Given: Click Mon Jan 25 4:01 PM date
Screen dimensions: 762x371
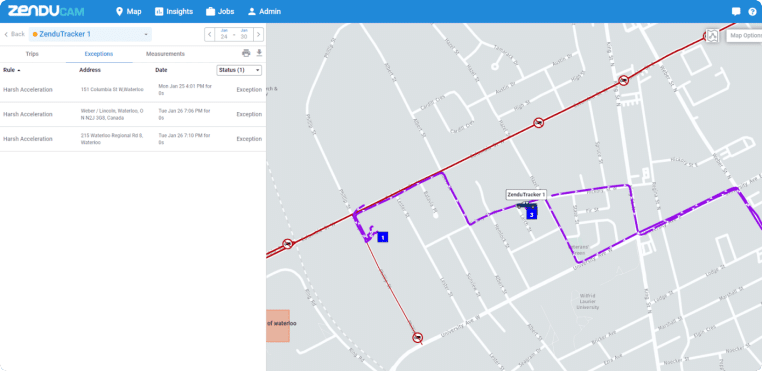Looking at the screenshot, I should tap(185, 89).
